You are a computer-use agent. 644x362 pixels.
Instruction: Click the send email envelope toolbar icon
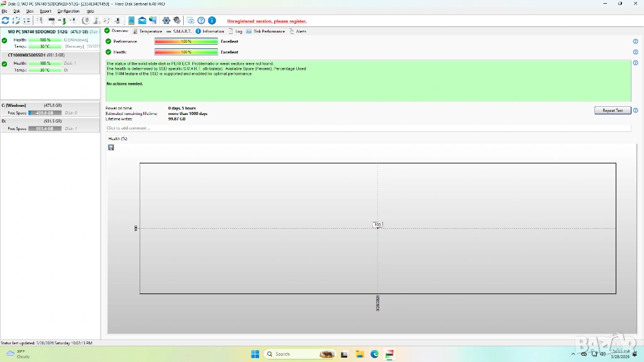tap(142, 21)
